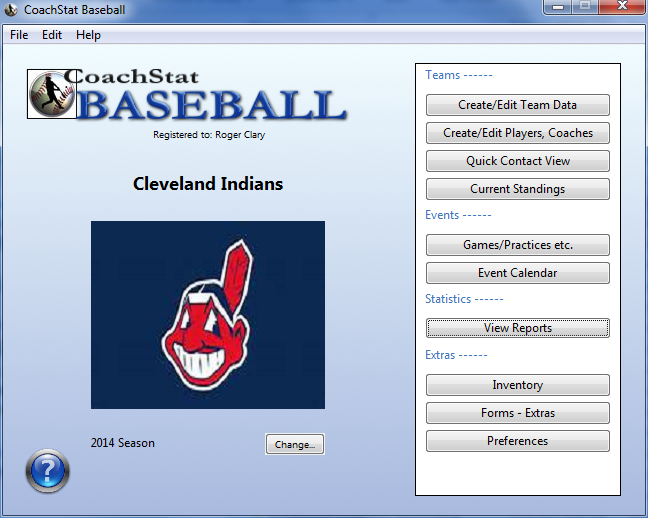Open Games/Practices etc.

pyautogui.click(x=517, y=245)
